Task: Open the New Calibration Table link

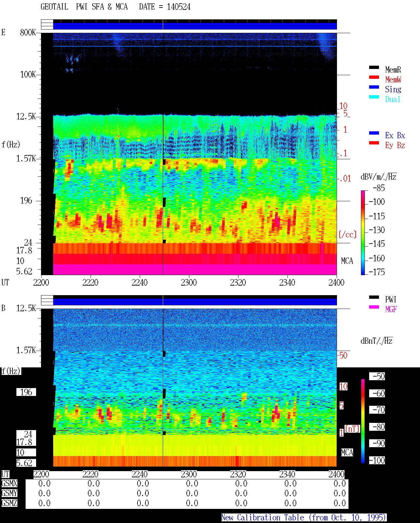Action: 304,517
